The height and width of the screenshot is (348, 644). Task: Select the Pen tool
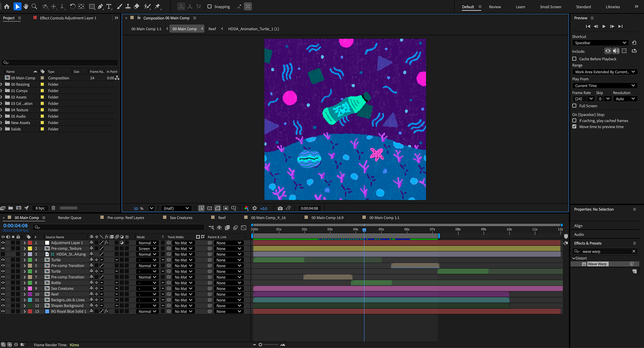100,6
